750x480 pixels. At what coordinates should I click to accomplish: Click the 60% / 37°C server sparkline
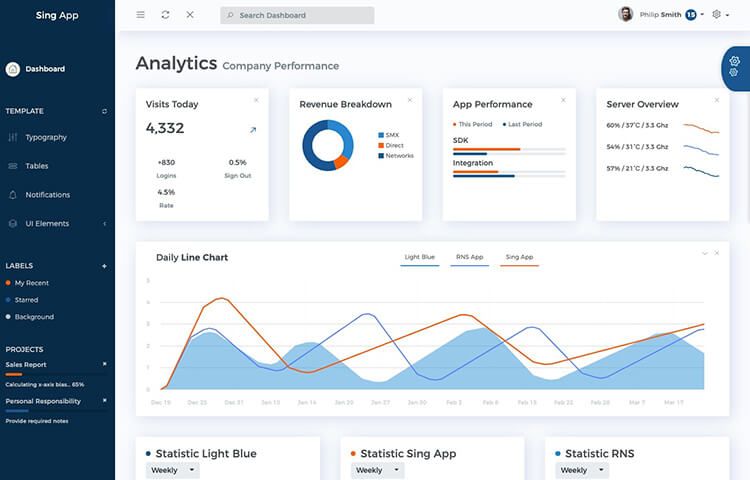coord(701,128)
